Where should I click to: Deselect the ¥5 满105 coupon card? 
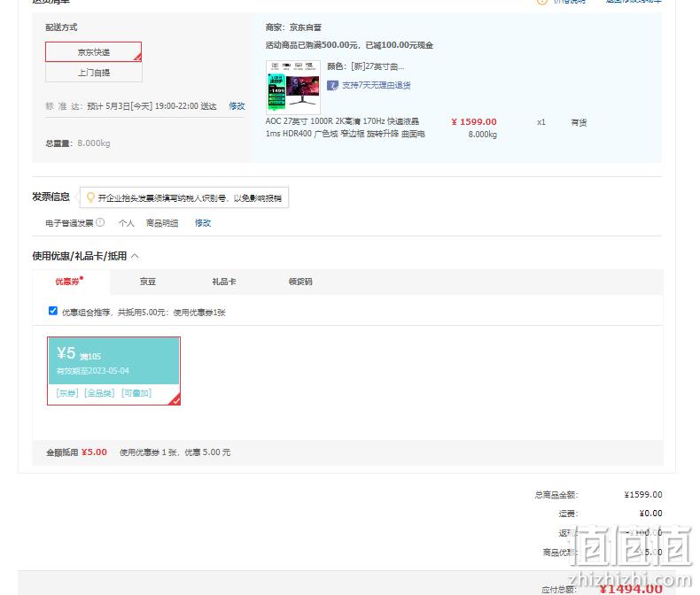(x=113, y=371)
